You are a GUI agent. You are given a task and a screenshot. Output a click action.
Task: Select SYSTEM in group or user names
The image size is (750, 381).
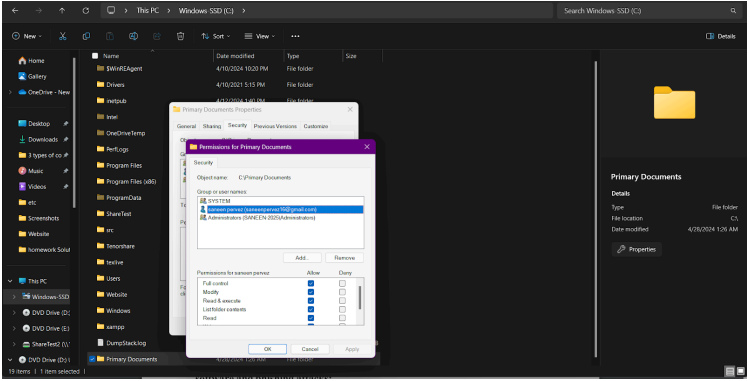pos(280,201)
